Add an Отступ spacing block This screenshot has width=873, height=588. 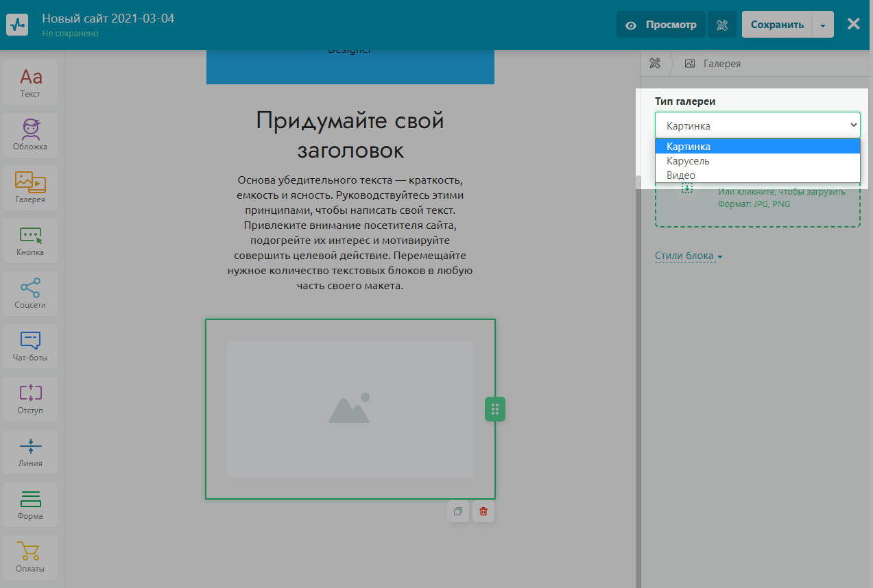pyautogui.click(x=30, y=399)
